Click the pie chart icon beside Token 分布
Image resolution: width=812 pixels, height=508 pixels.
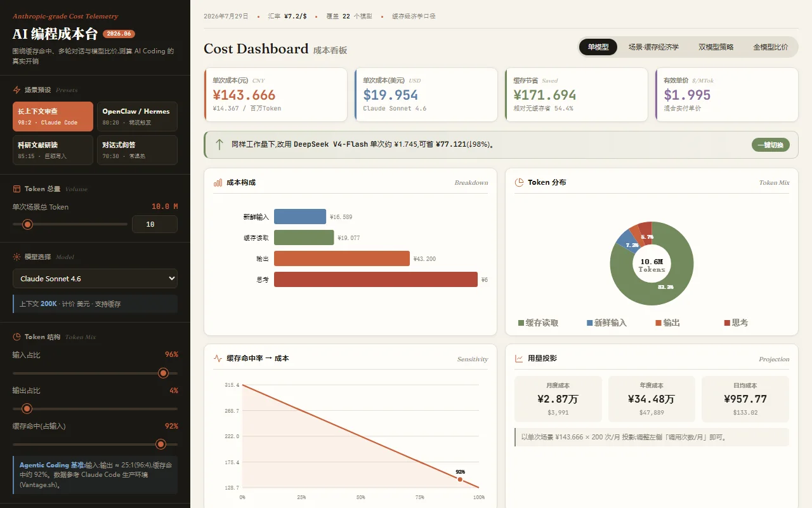tap(519, 182)
